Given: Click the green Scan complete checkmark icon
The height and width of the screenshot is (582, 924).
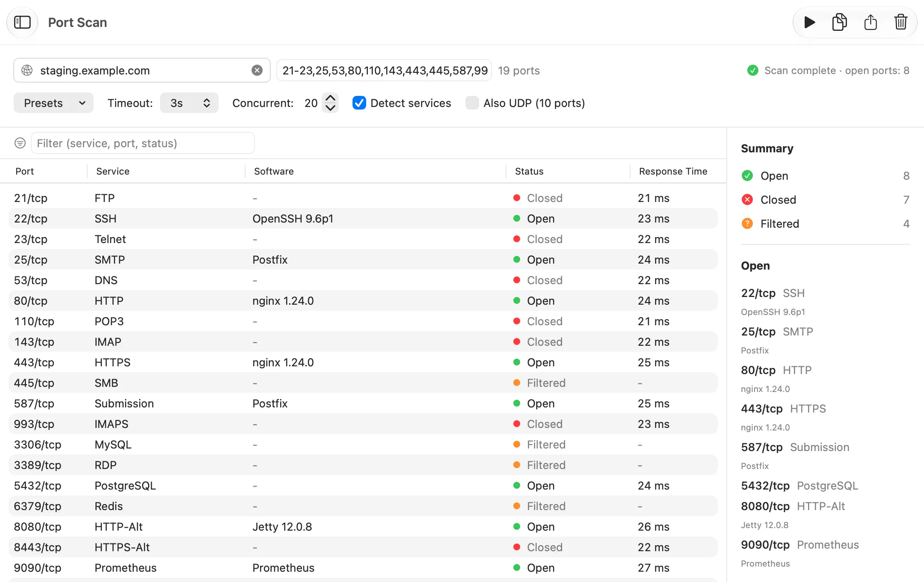Looking at the screenshot, I should [753, 70].
